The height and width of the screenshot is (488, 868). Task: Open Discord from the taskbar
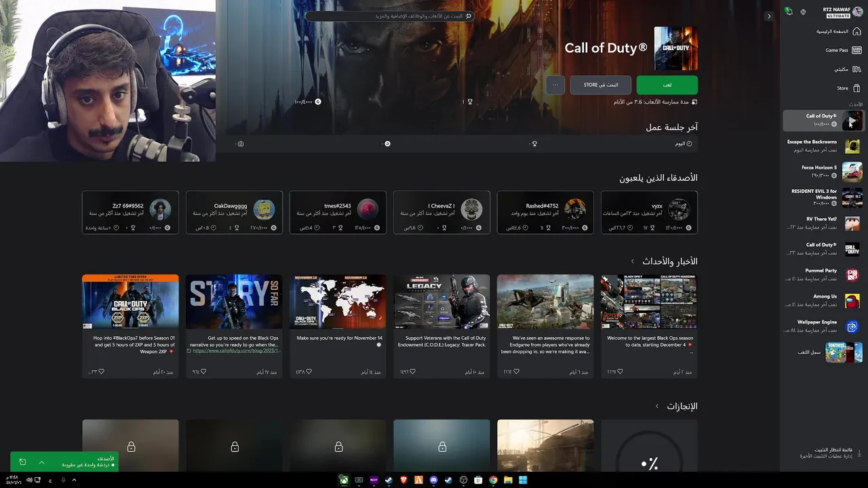tap(433, 480)
